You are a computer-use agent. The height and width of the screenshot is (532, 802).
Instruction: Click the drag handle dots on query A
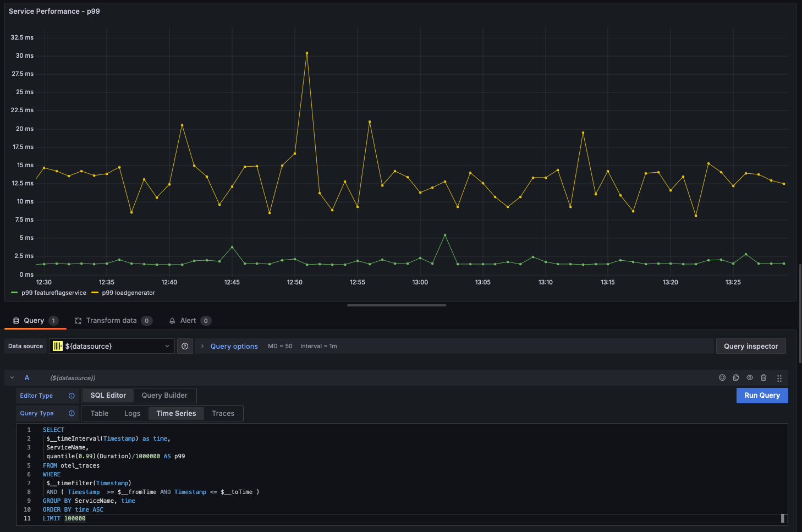click(x=779, y=379)
